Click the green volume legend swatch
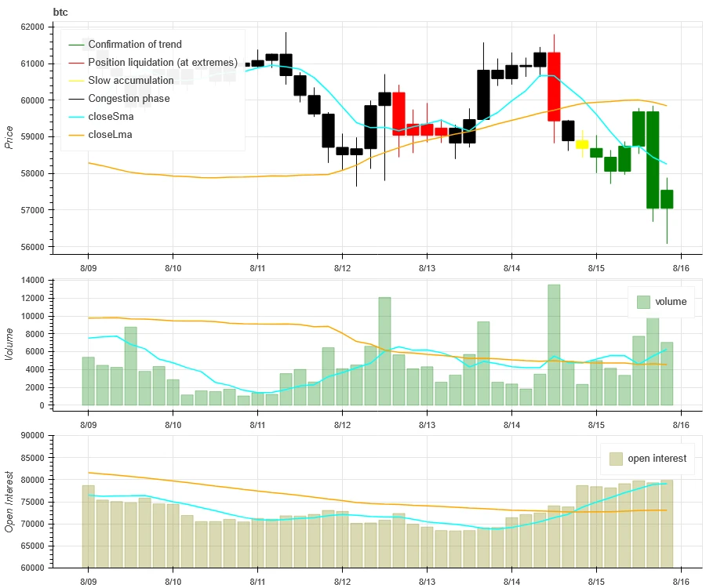Screen dimensions: 706x588 pos(643,302)
